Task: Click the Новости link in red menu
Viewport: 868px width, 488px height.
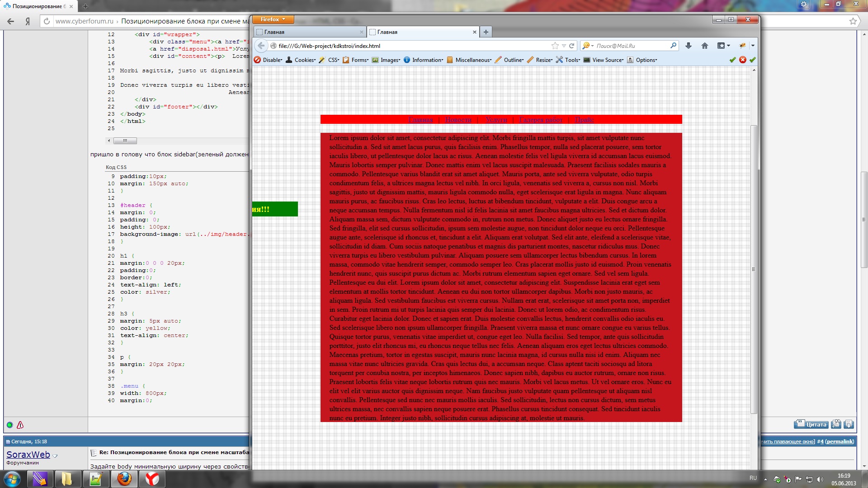Action: (458, 120)
